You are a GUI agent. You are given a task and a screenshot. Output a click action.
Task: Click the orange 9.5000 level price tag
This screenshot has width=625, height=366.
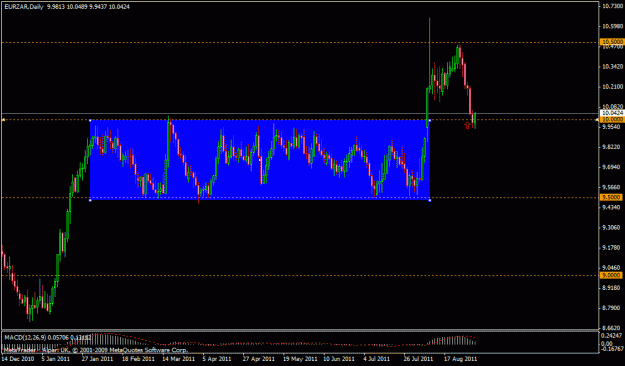coord(612,197)
